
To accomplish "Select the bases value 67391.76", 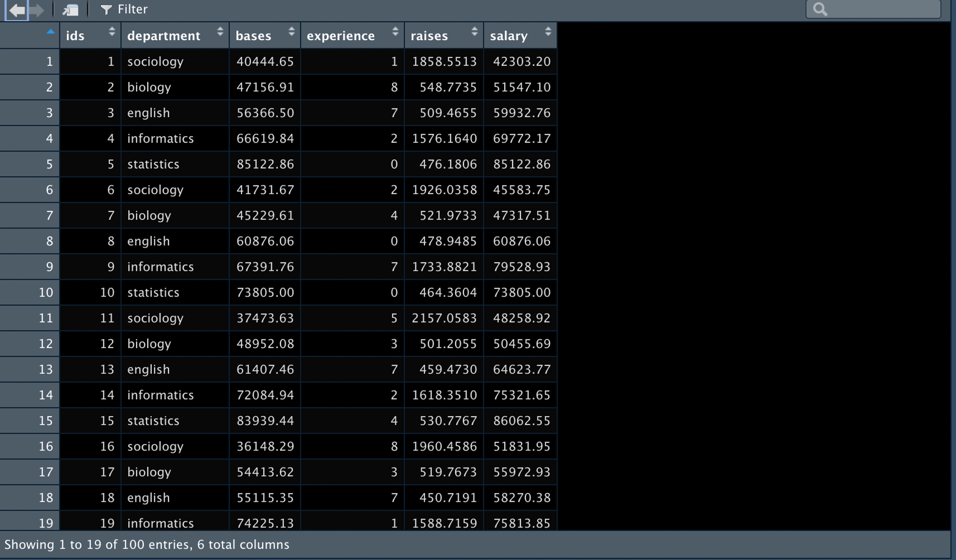I will pyautogui.click(x=265, y=267).
